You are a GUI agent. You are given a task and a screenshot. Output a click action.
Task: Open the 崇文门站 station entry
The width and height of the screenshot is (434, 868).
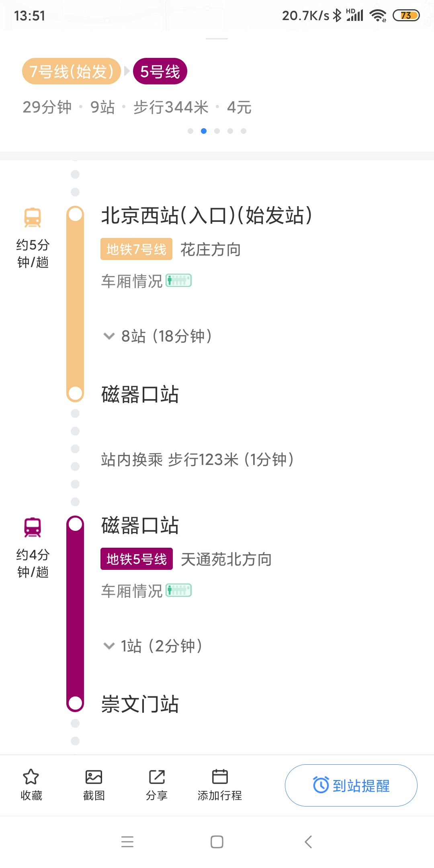pyautogui.click(x=140, y=704)
